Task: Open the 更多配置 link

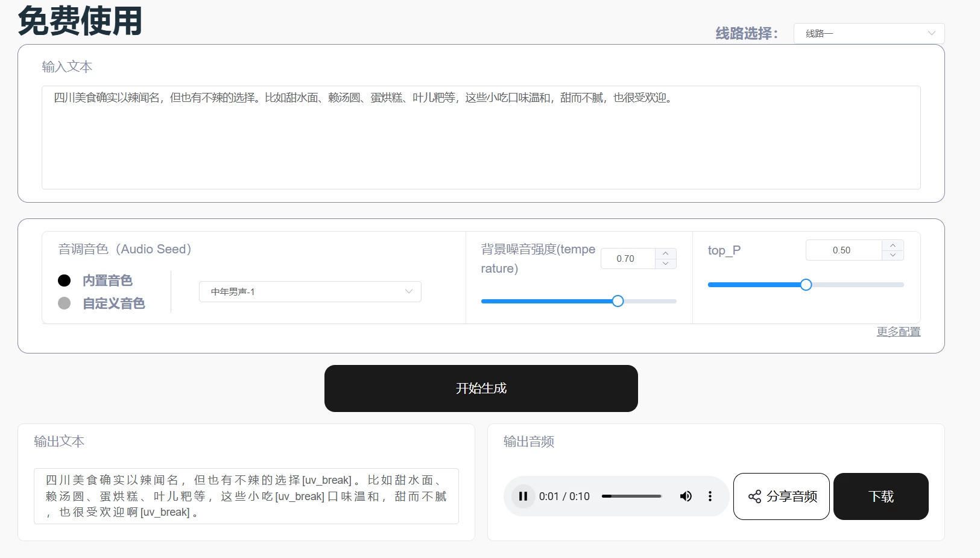Action: (898, 332)
